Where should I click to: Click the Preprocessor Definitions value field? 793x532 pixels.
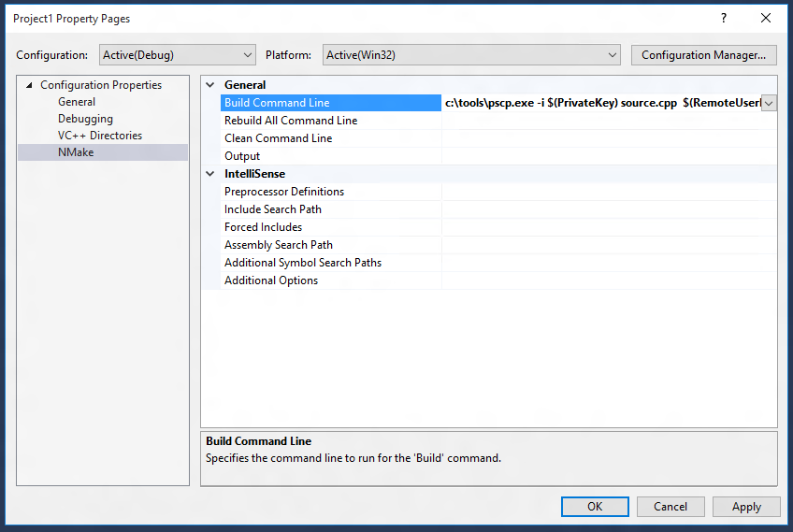[608, 192]
